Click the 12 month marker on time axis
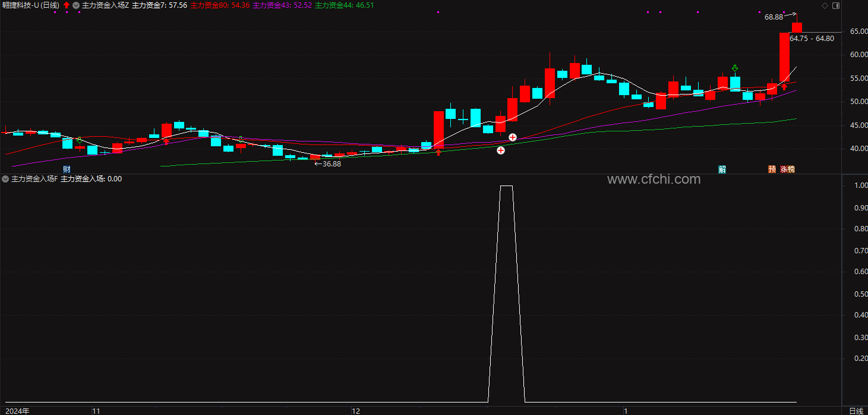 click(356, 411)
